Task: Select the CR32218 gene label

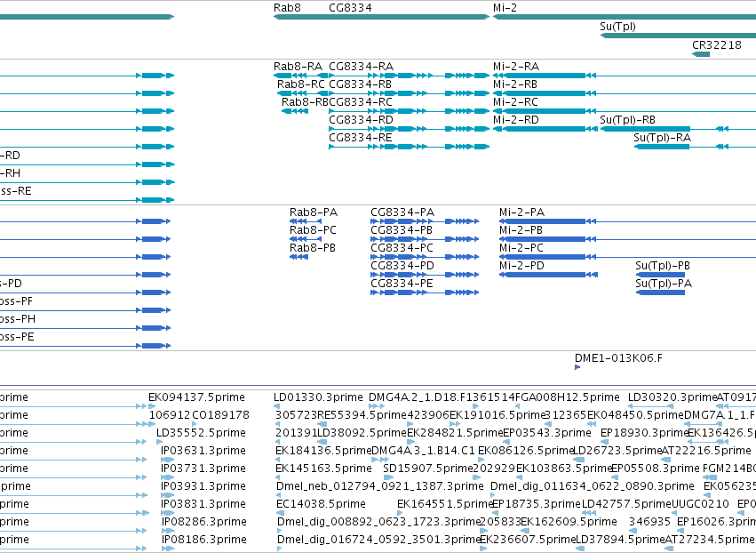Action: click(716, 44)
